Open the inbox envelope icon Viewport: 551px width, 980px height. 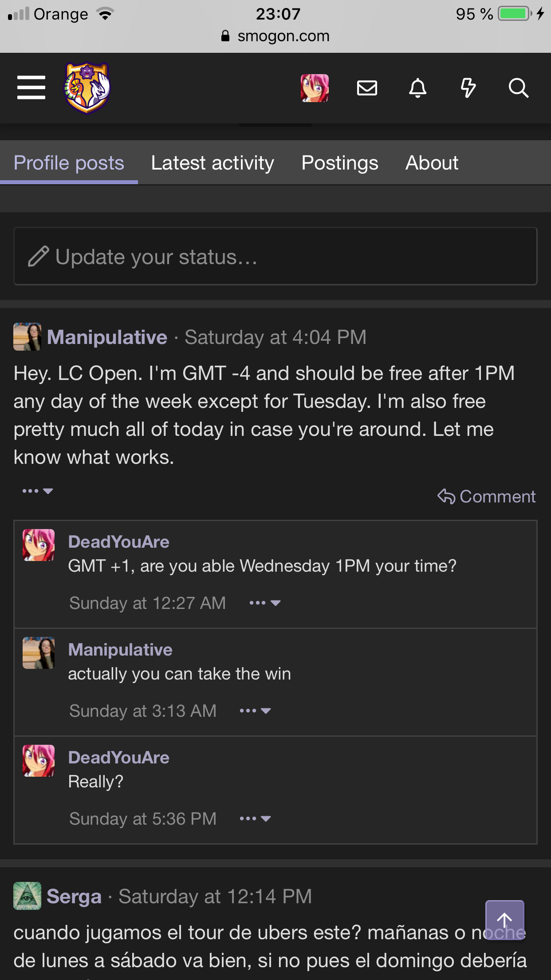coord(367,88)
